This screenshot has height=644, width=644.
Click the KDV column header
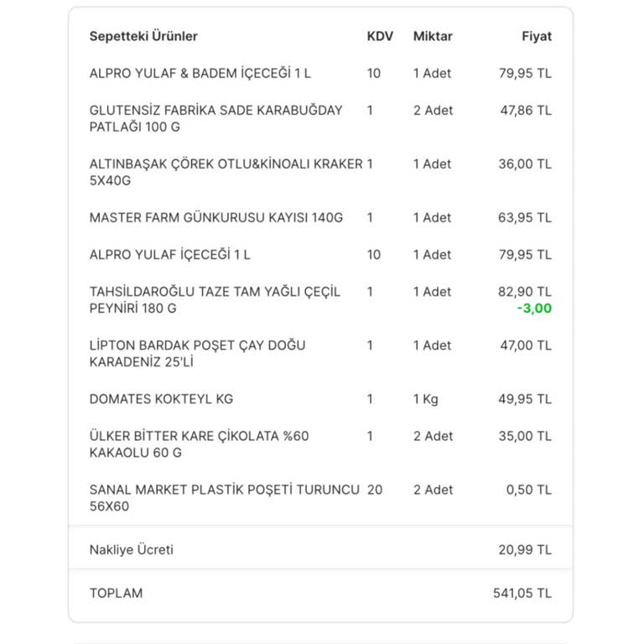380,37
